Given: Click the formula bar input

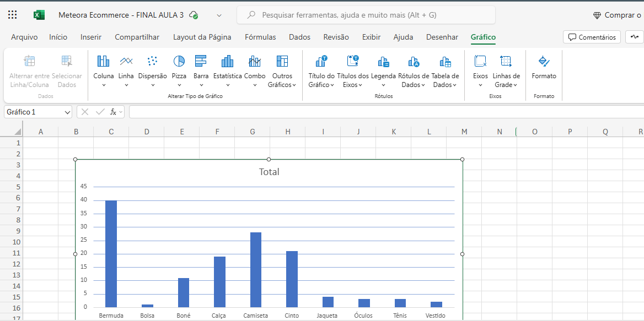Looking at the screenshot, I should pos(386,112).
